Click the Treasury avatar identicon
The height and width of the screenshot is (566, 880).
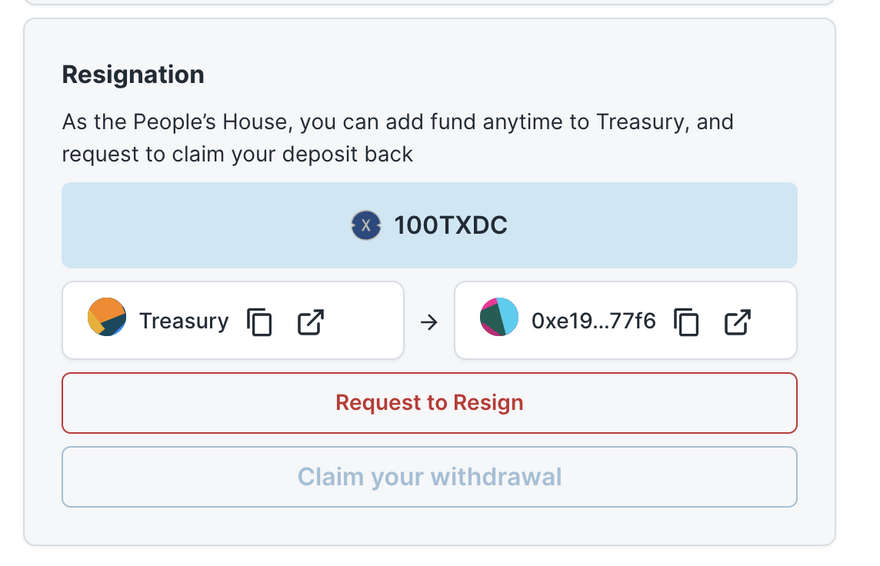coord(107,317)
